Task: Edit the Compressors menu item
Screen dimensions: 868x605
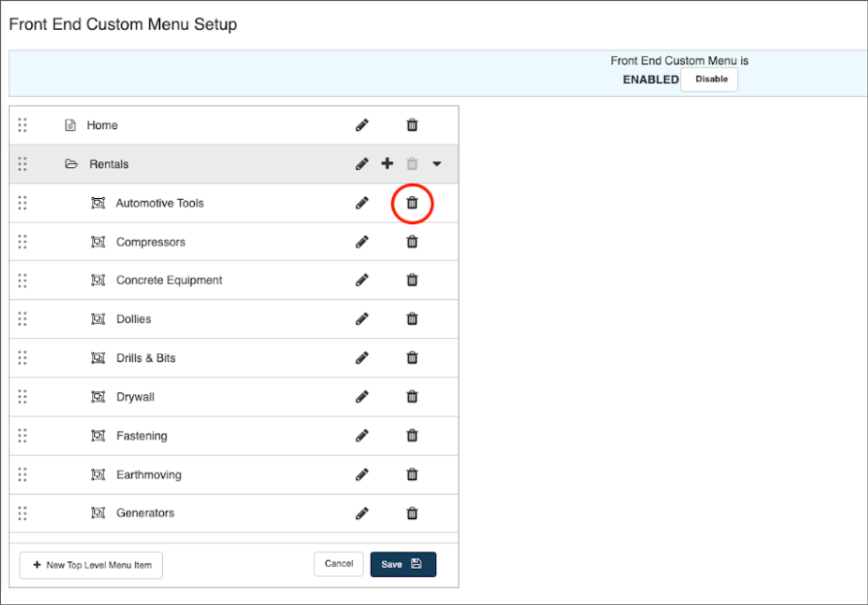Action: tap(363, 242)
